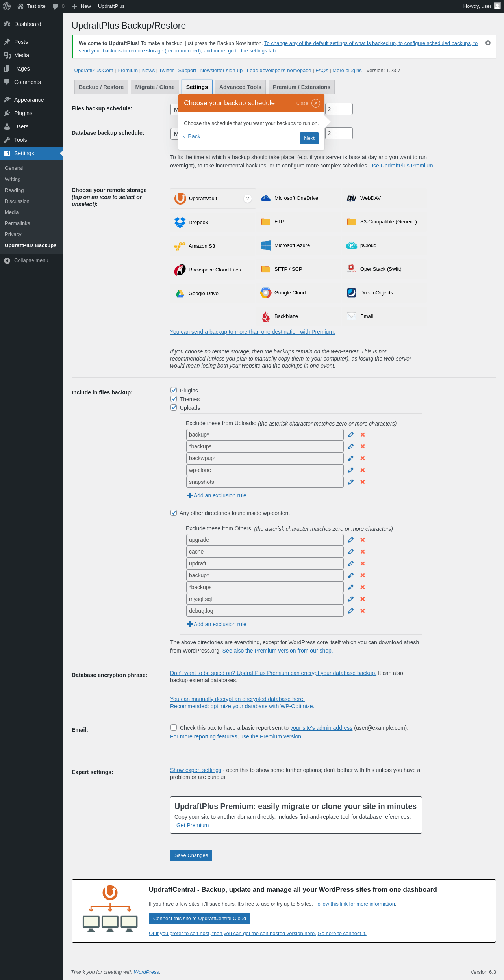The width and height of the screenshot is (504, 980).
Task: Choose Google Drive storage icon
Action: tap(213, 293)
